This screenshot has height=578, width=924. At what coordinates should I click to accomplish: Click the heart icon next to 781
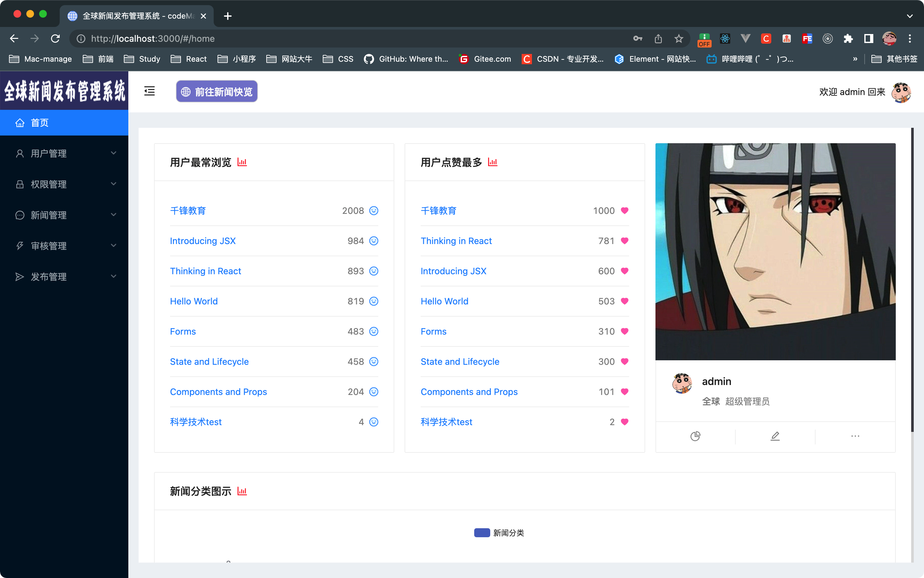(x=625, y=241)
